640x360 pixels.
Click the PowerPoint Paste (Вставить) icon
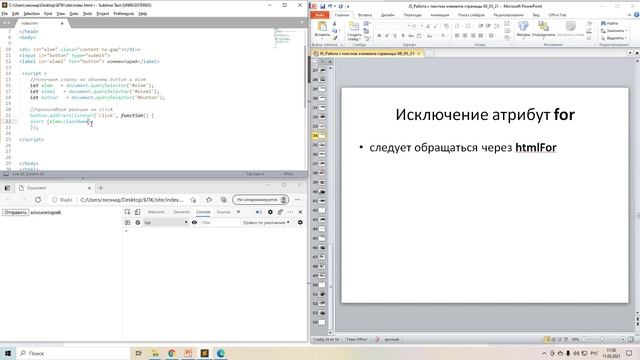pyautogui.click(x=322, y=27)
